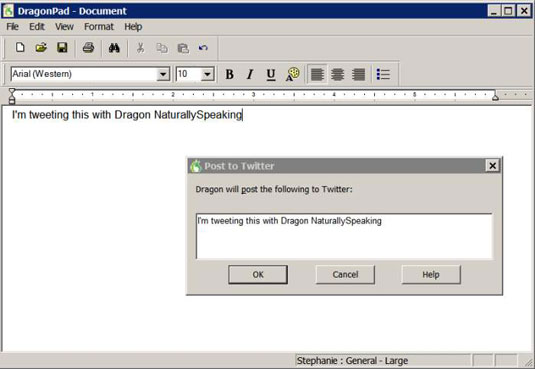
Task: Open Help in the Post to Twitter dialog
Action: (x=431, y=274)
